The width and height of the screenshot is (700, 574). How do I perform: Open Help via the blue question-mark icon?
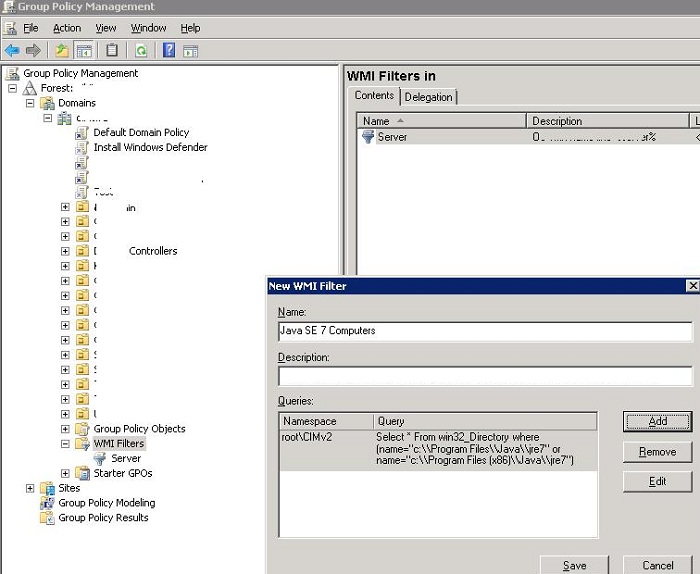coord(169,50)
